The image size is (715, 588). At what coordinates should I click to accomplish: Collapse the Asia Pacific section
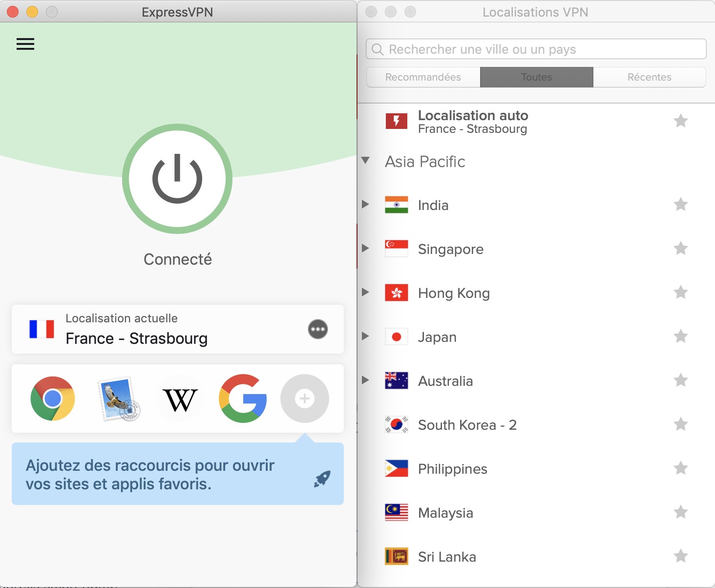365,161
